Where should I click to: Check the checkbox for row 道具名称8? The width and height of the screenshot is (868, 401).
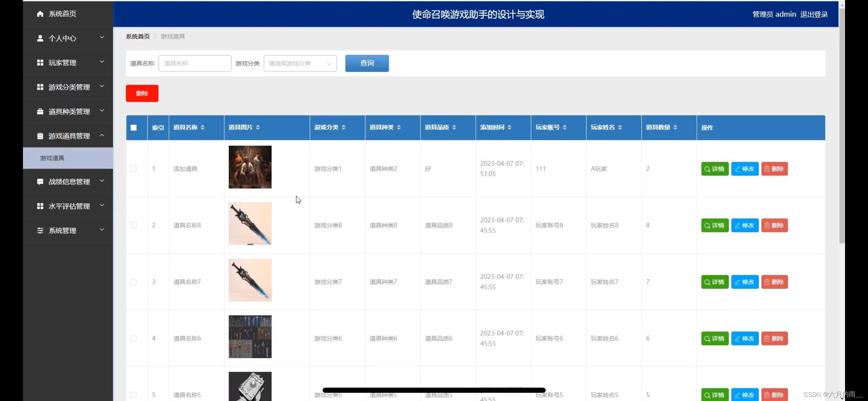point(134,226)
